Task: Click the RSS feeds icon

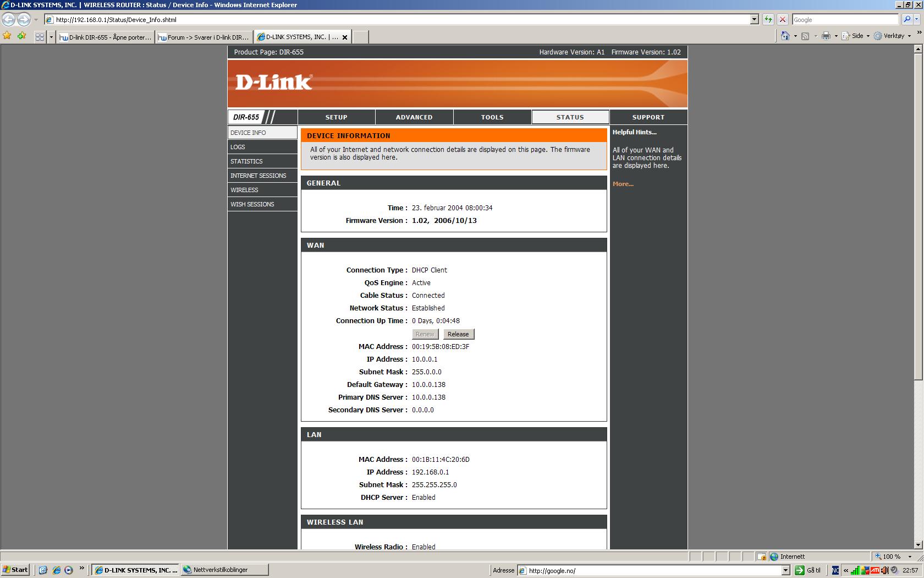Action: click(x=805, y=36)
